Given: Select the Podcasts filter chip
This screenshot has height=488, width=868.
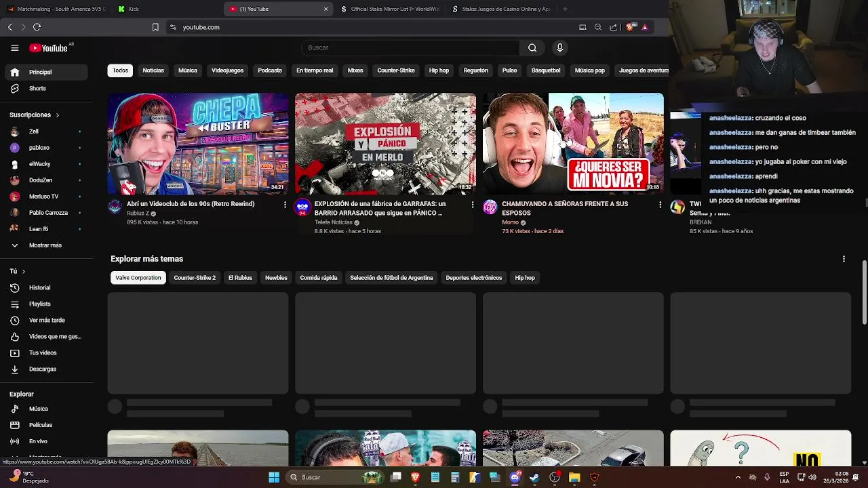Looking at the screenshot, I should [270, 70].
